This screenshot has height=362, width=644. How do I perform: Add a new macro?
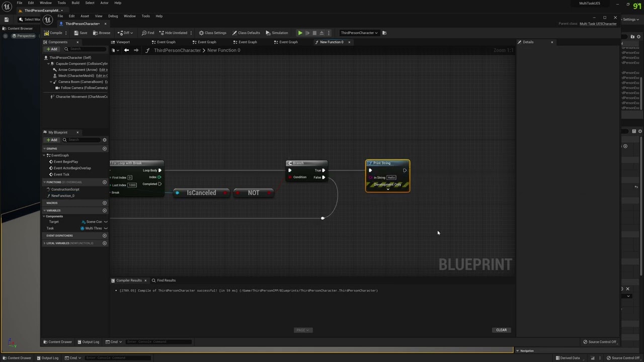(x=105, y=203)
